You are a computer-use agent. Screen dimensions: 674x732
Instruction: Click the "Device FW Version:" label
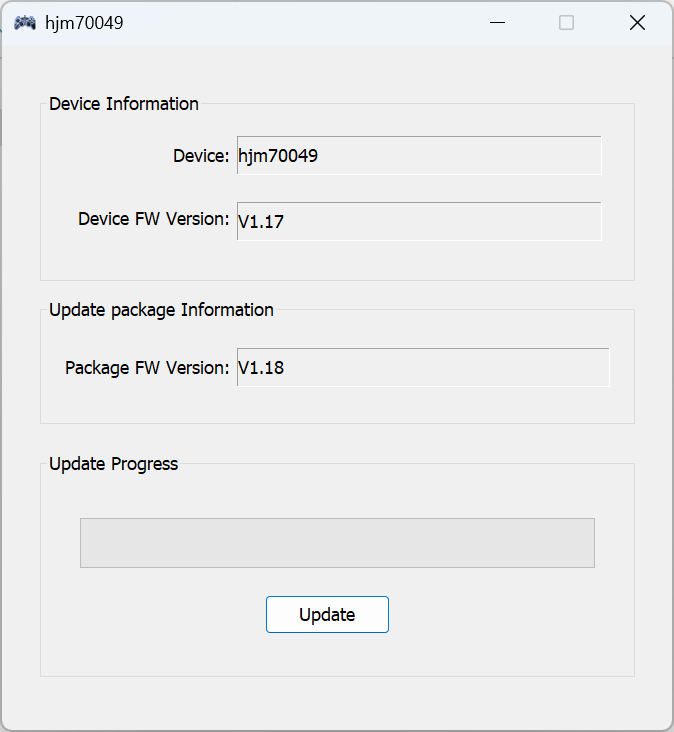[154, 219]
